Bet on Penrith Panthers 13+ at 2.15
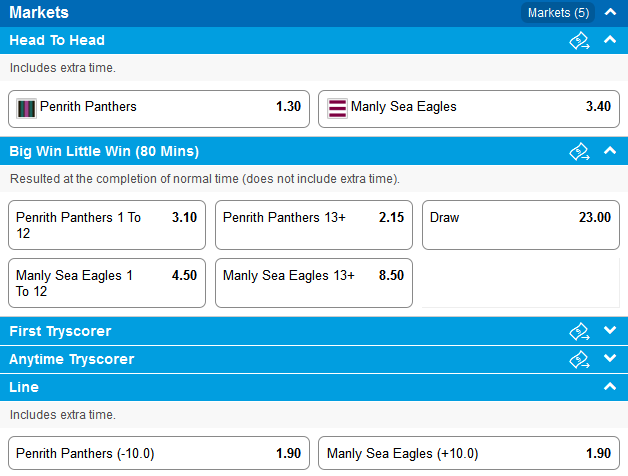The image size is (628, 476). coord(314,225)
